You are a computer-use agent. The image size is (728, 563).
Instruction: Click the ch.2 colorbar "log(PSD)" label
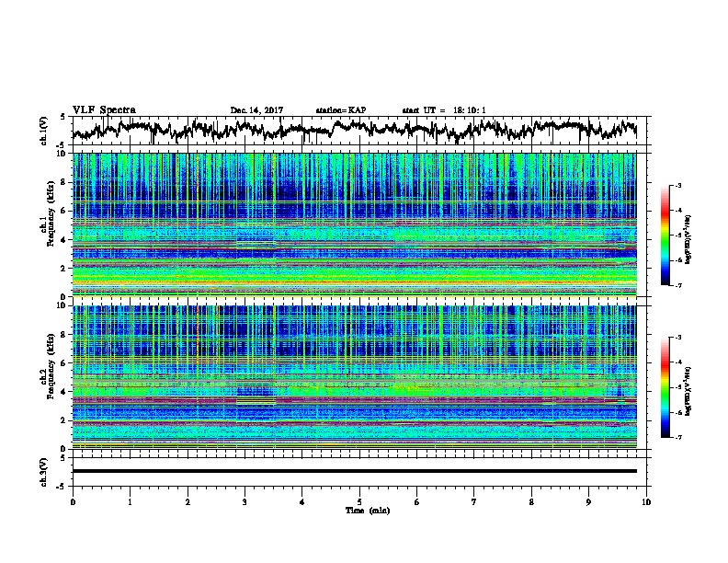(688, 391)
